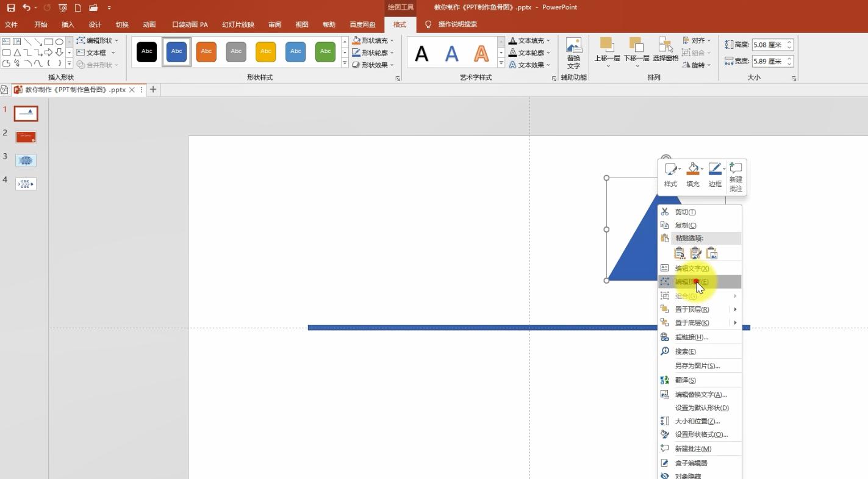Viewport: 868px width, 479px height.
Task: Select the Rectangle shape in shapes gallery
Action: [48, 42]
